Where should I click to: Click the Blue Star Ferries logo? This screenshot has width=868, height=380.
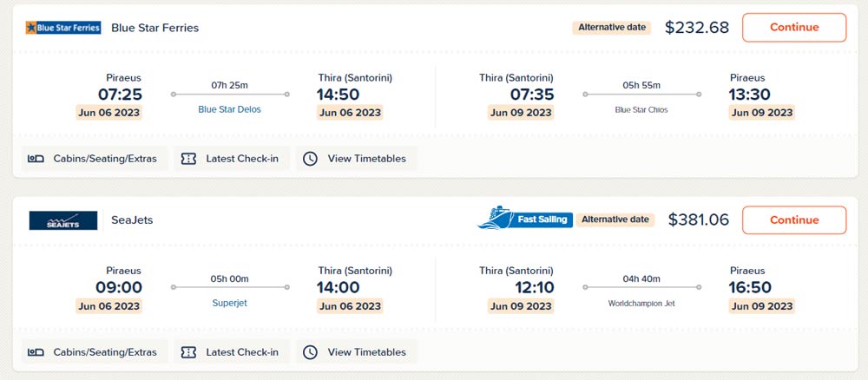click(63, 28)
